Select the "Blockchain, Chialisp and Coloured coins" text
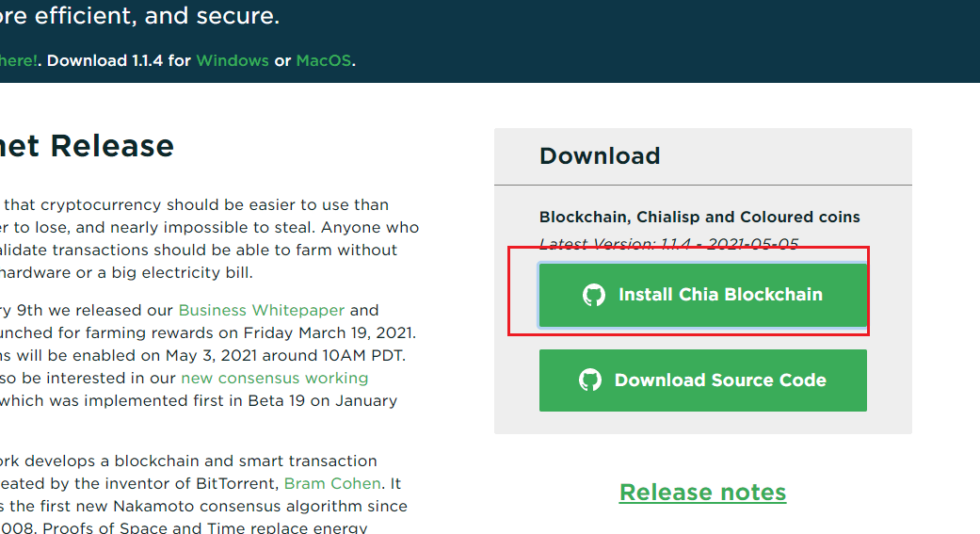Image resolution: width=980 pixels, height=534 pixels. tap(699, 217)
